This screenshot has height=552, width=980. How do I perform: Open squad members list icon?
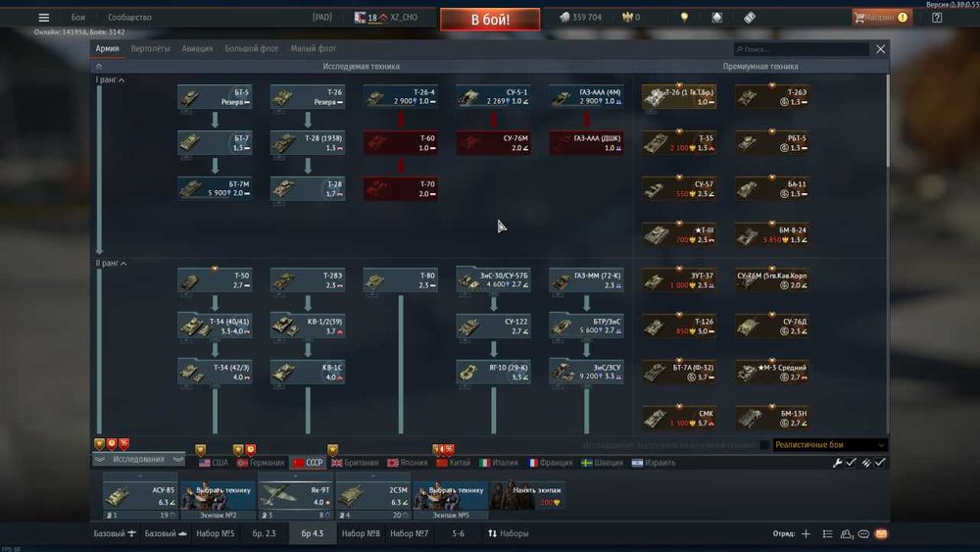tap(827, 534)
